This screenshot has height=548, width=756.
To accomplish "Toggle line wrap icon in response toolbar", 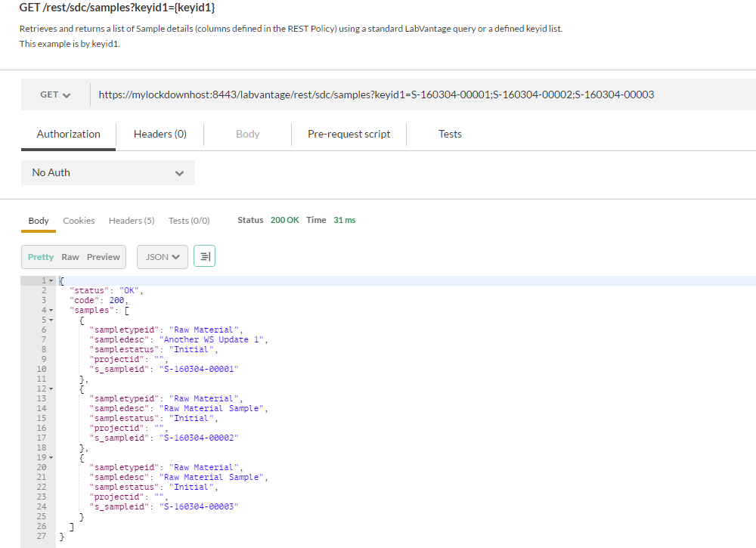I will pos(204,256).
